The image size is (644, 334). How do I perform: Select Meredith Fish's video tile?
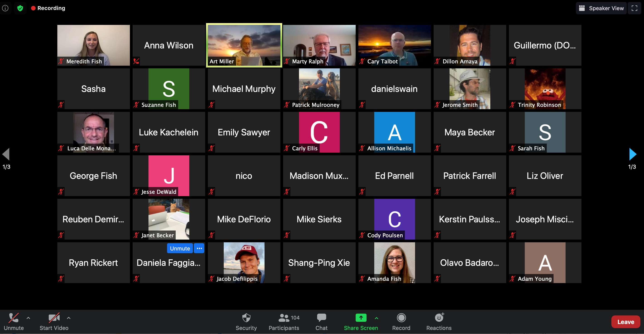point(93,45)
